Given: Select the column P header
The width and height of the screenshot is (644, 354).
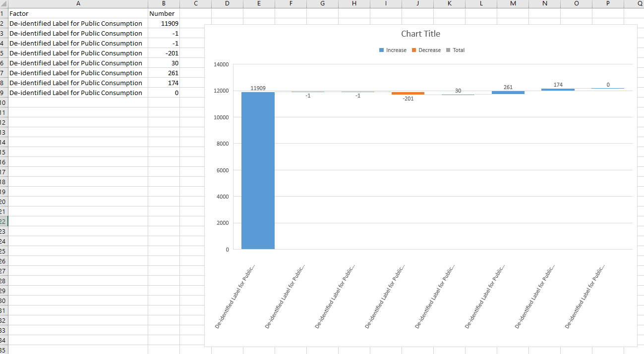Looking at the screenshot, I should tap(608, 4).
